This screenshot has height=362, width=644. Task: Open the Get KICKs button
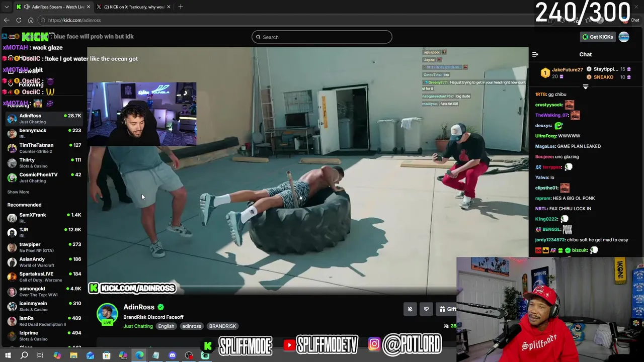(598, 37)
